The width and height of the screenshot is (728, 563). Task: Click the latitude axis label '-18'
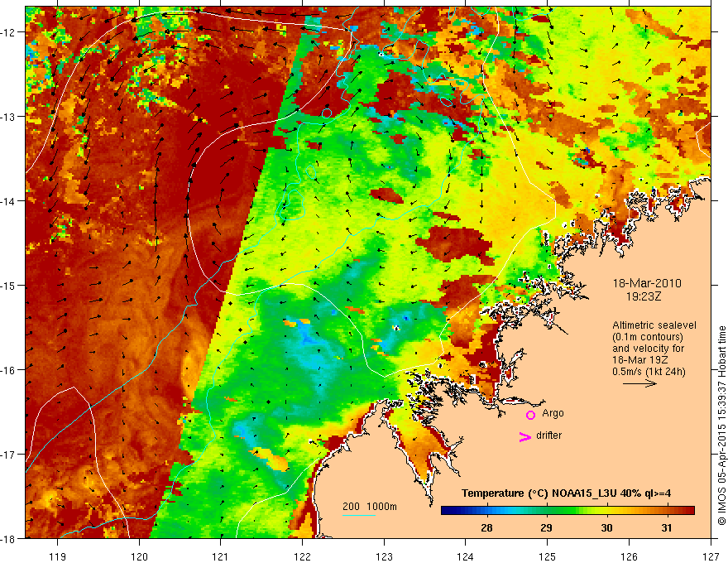[9, 538]
